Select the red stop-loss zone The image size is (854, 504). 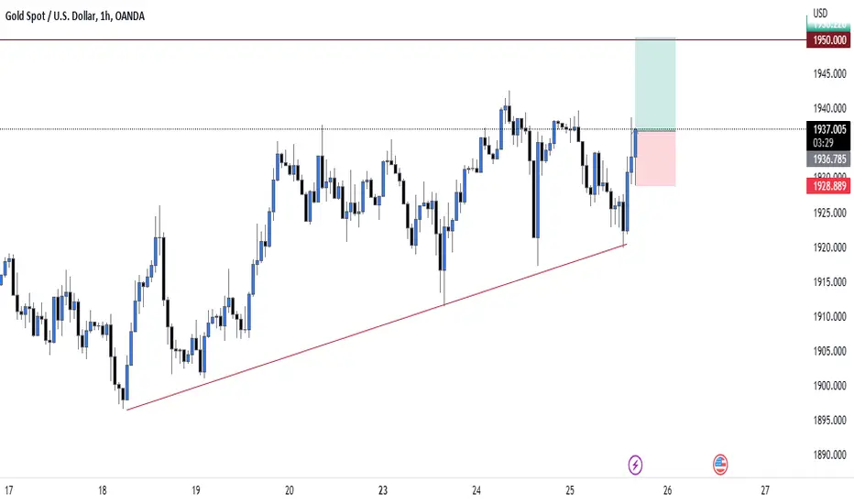(655, 159)
